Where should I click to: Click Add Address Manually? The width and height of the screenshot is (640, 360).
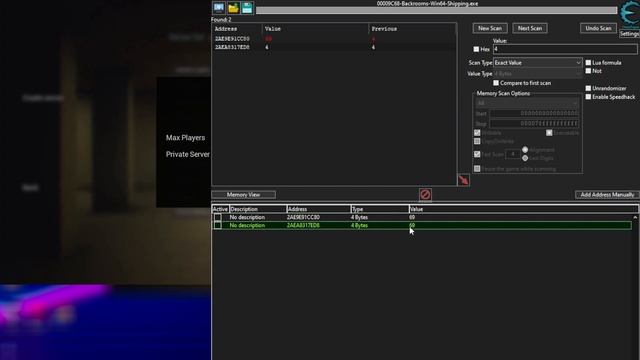tap(607, 195)
